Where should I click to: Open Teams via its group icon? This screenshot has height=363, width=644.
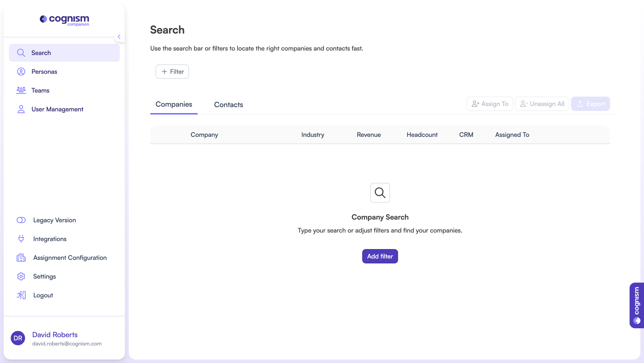[x=21, y=90]
